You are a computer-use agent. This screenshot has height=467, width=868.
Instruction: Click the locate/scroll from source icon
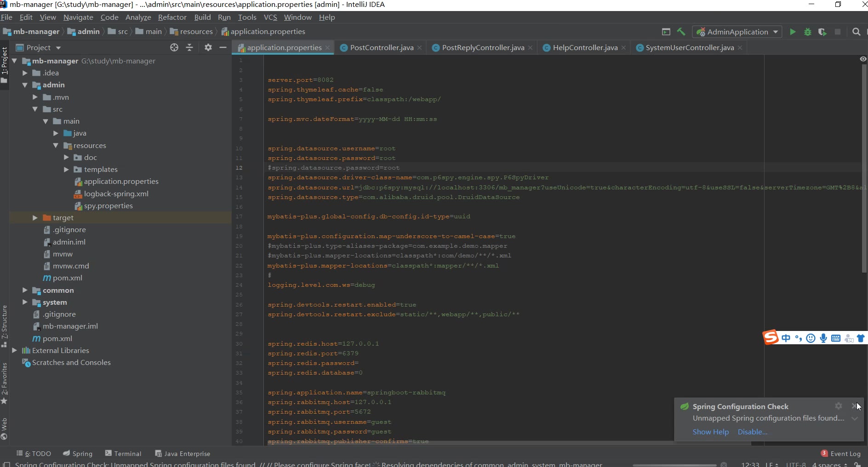(174, 47)
